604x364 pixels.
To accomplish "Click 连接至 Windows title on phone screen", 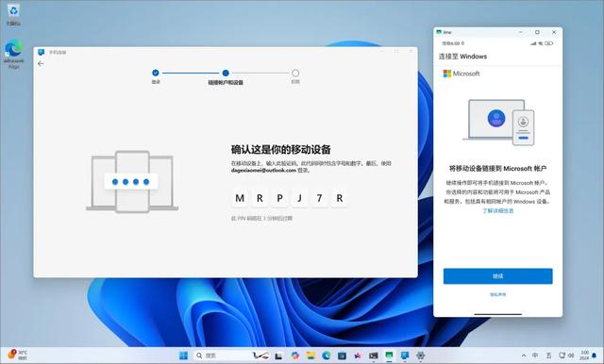I will tap(462, 57).
